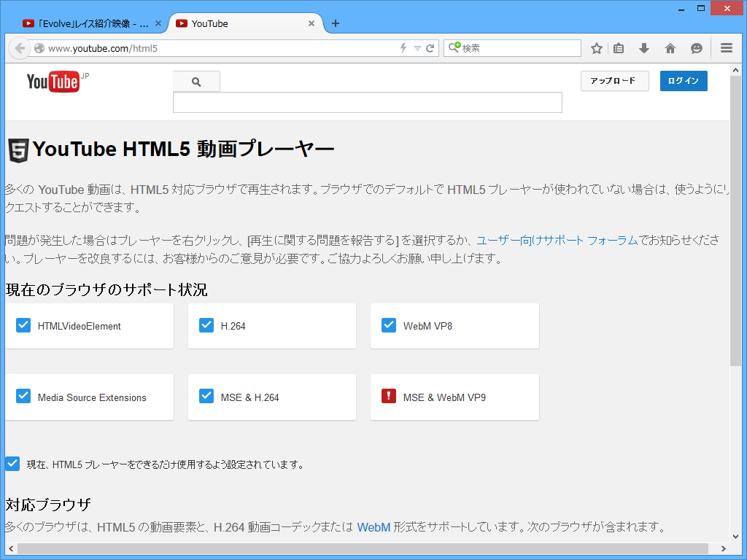Uncheck the HTMLVideoElement checkbox
Viewport: 747px width, 560px height.
click(23, 324)
